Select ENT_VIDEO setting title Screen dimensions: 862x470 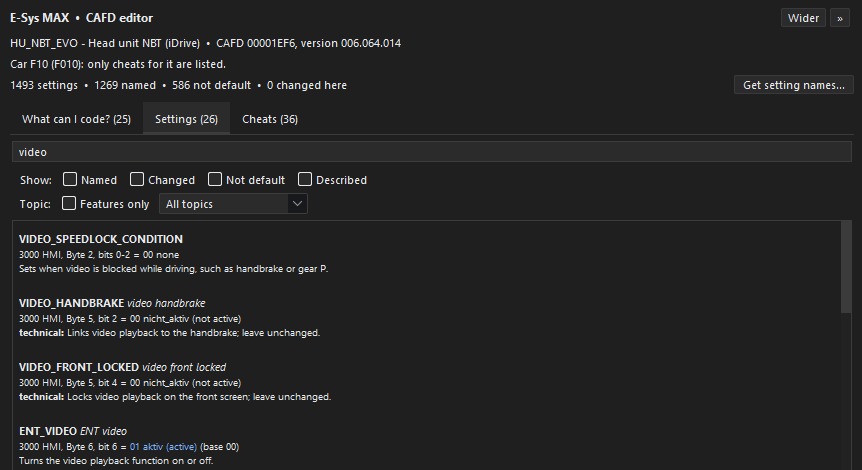click(48, 431)
